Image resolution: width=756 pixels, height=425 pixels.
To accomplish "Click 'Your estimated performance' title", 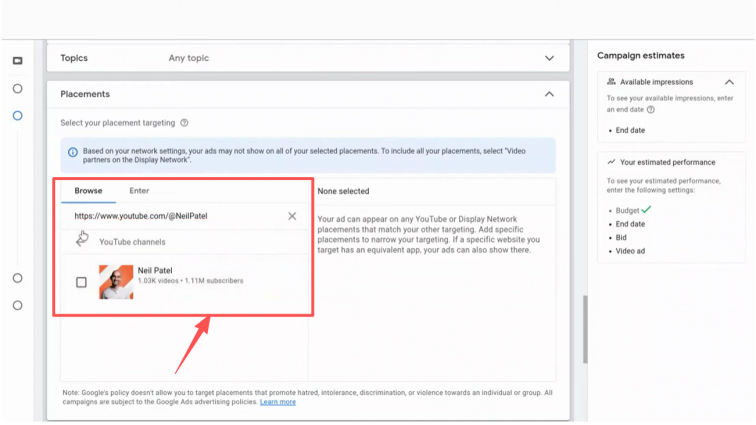I will click(668, 162).
